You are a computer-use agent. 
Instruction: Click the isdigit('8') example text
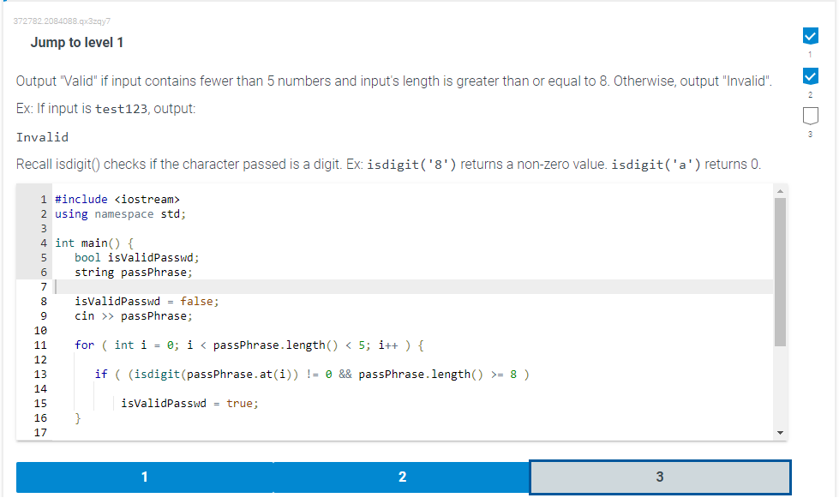click(x=411, y=165)
